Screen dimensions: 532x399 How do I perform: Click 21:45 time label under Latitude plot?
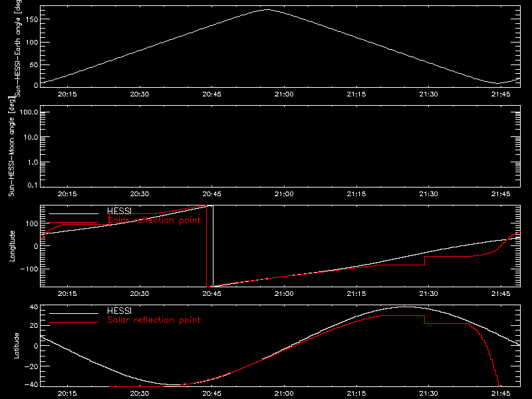tap(501, 393)
